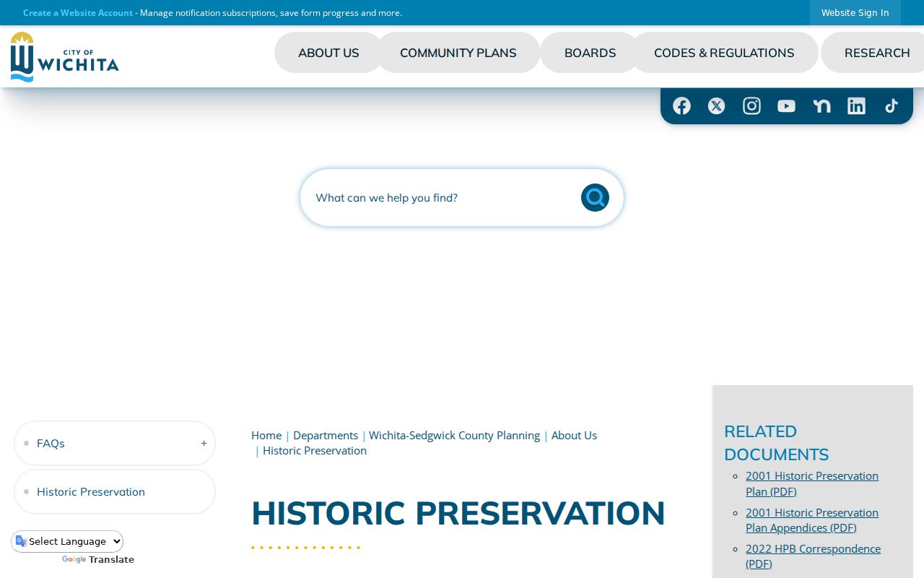
Task: Open the Research navigation menu
Action: point(876,53)
